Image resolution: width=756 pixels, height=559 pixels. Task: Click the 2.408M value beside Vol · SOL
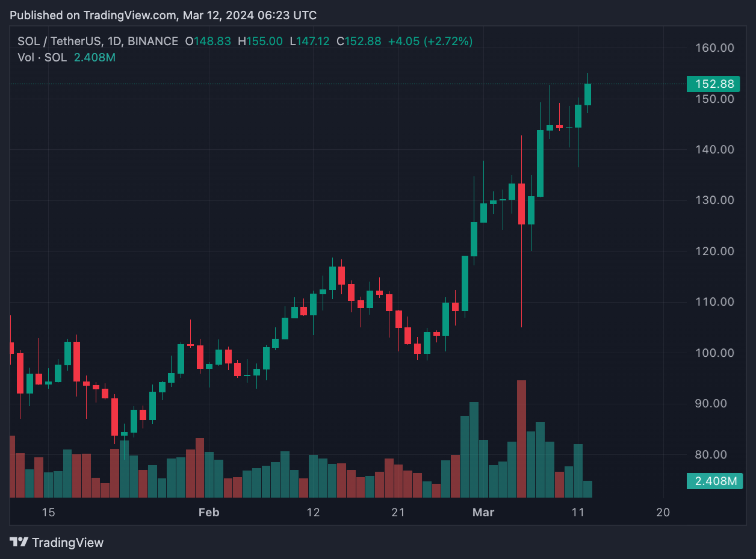coord(94,58)
